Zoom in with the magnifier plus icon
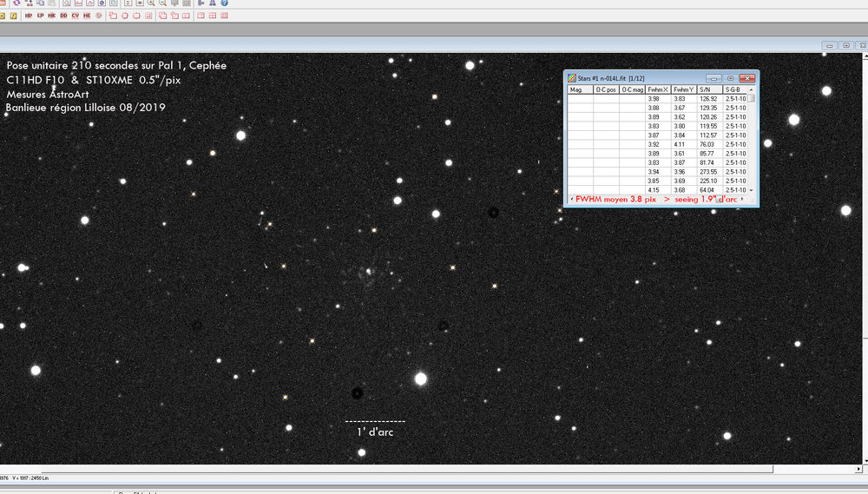Viewport: 868px width, 494px height. [151, 3]
